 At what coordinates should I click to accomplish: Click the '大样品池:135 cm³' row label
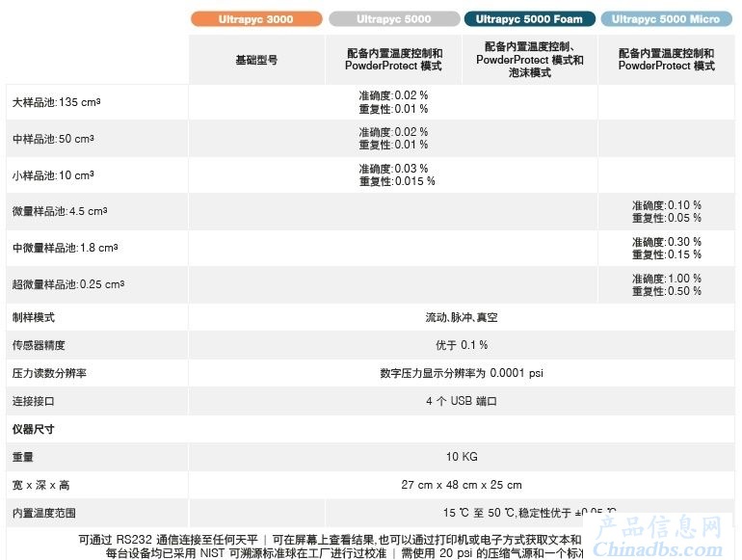click(56, 102)
